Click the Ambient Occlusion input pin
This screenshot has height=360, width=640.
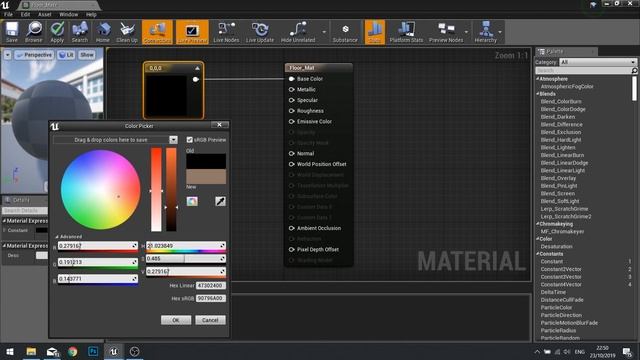[x=291, y=228]
